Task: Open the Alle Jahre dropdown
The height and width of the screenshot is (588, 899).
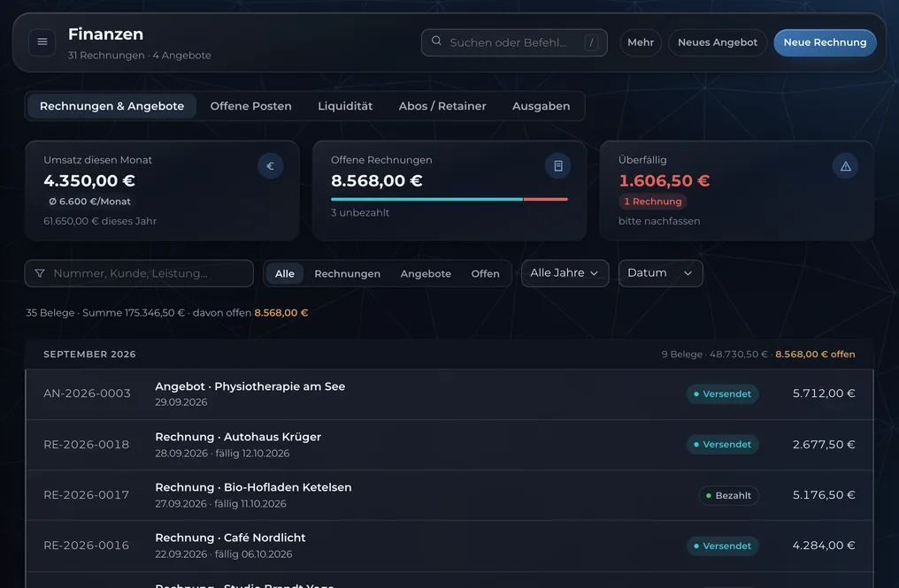Action: click(565, 273)
